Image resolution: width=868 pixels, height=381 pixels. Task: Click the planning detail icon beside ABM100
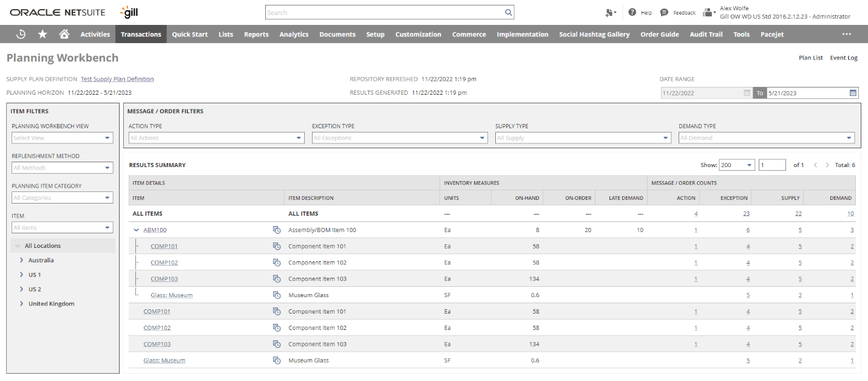(x=277, y=230)
